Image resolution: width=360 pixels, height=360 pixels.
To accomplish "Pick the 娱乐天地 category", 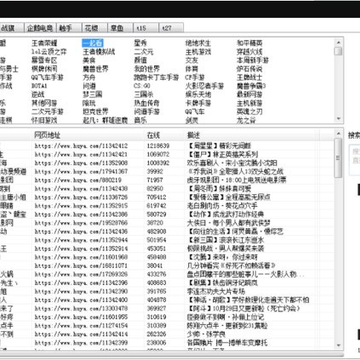I will click(x=198, y=94).
